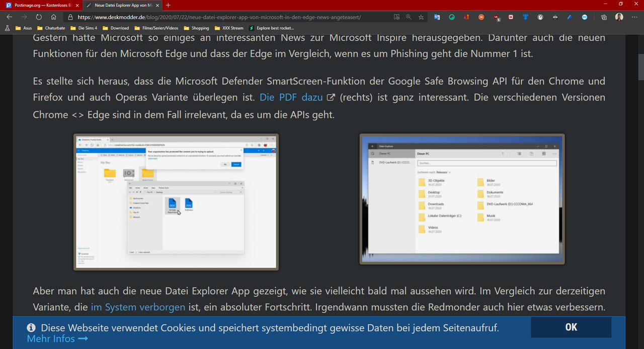The height and width of the screenshot is (349, 644).
Task: Open the Die Sims 4 bookmarks folder
Action: coord(84,28)
